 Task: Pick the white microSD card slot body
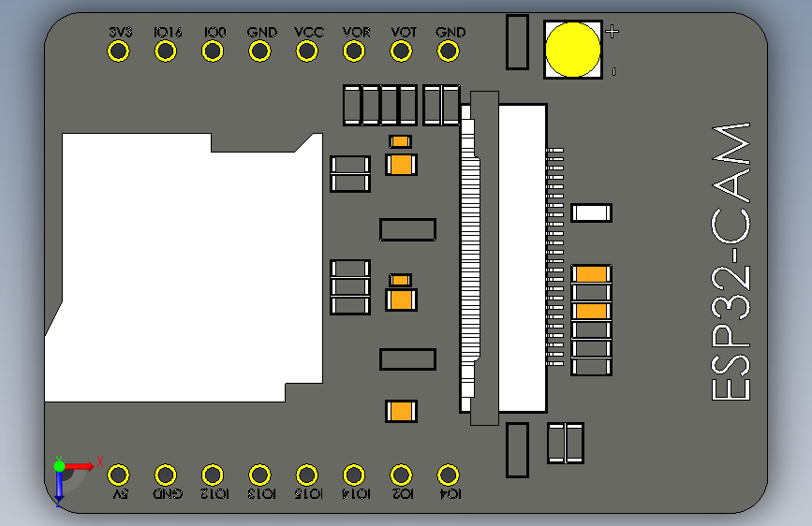click(184, 267)
